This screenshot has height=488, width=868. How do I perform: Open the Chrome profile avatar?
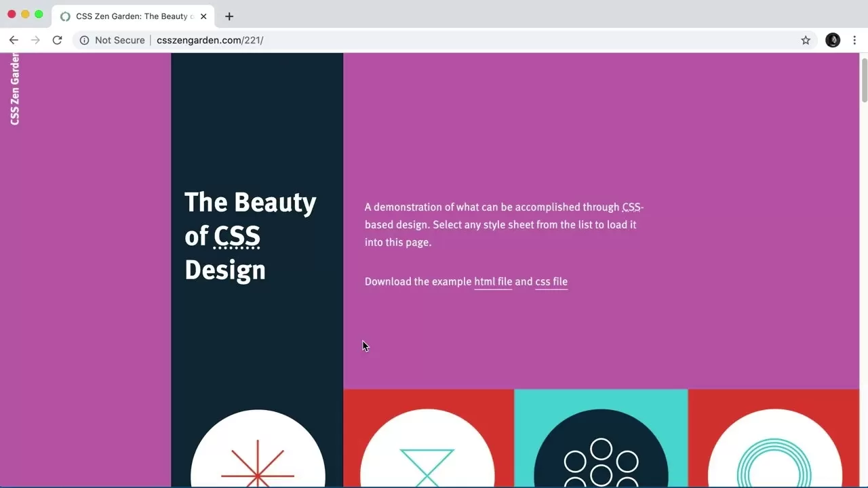tap(833, 40)
